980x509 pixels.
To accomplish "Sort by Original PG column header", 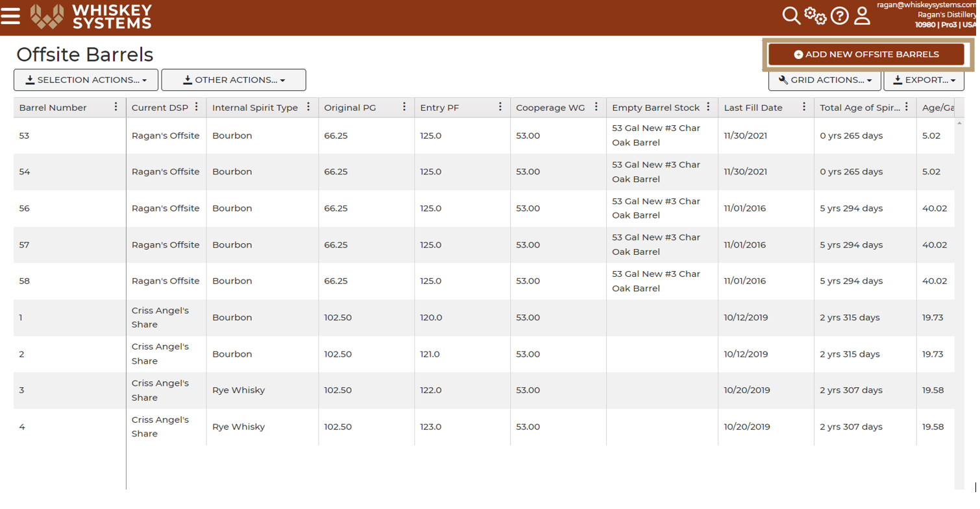I will pos(350,108).
